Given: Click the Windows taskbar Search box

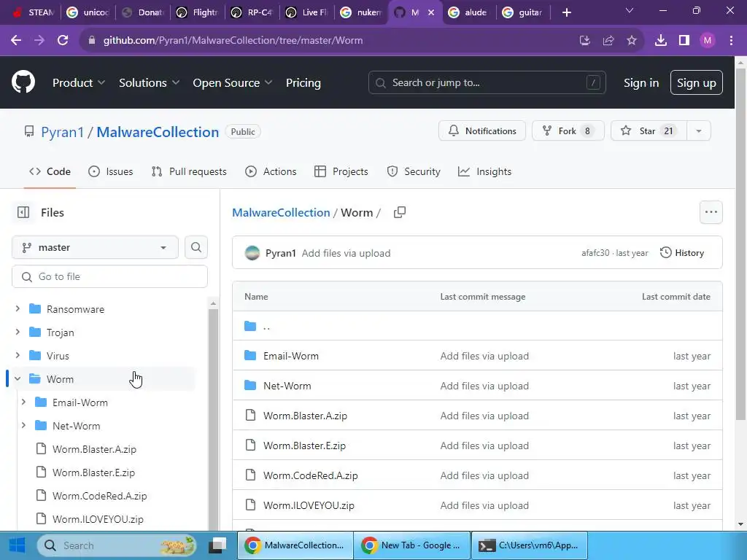Looking at the screenshot, I should click(117, 545).
